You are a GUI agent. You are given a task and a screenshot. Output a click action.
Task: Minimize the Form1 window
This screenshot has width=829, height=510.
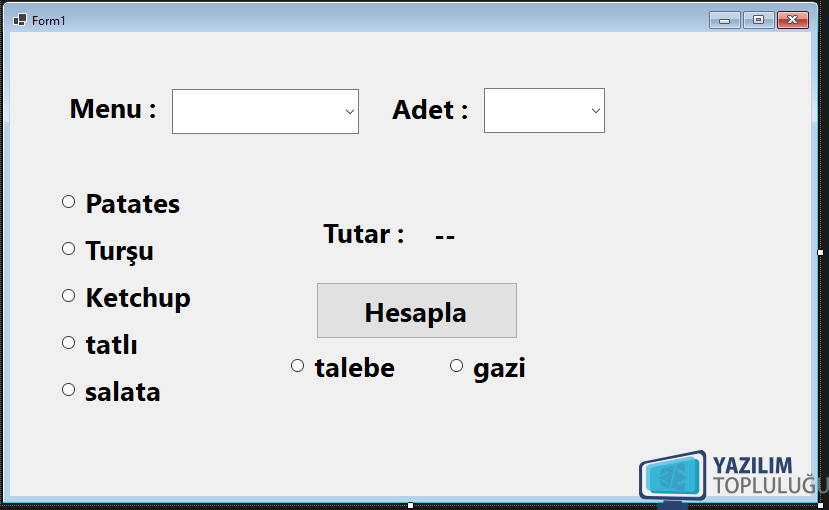pos(724,20)
